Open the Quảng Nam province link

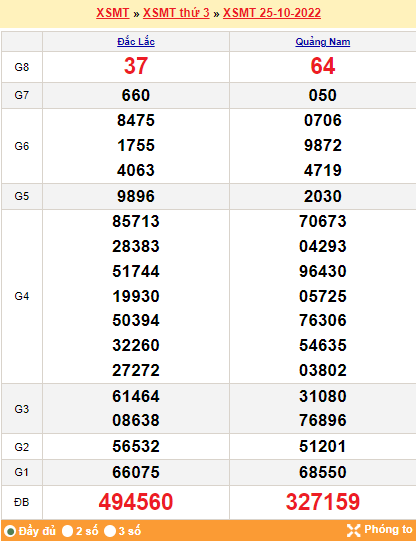(x=323, y=42)
